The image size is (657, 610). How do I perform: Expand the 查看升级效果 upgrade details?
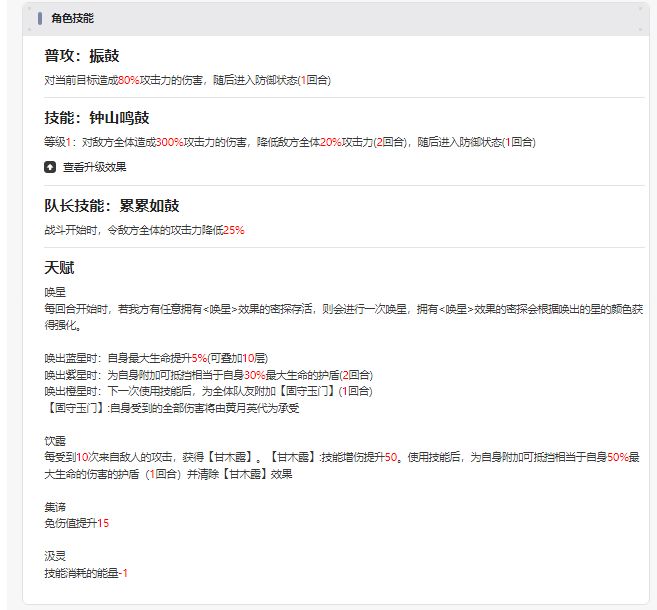[94, 167]
